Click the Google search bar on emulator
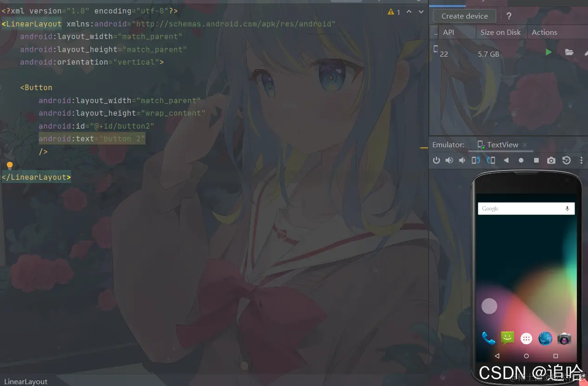This screenshot has height=386, width=588. pos(525,208)
